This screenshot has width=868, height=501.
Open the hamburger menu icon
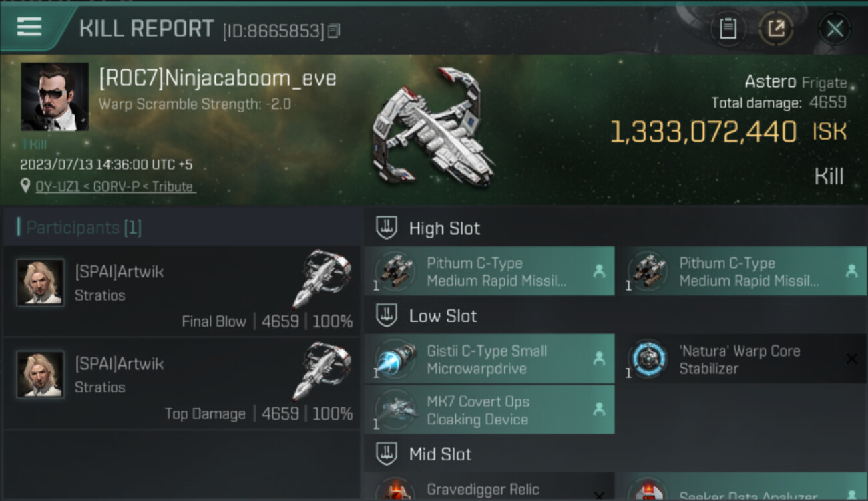(29, 27)
